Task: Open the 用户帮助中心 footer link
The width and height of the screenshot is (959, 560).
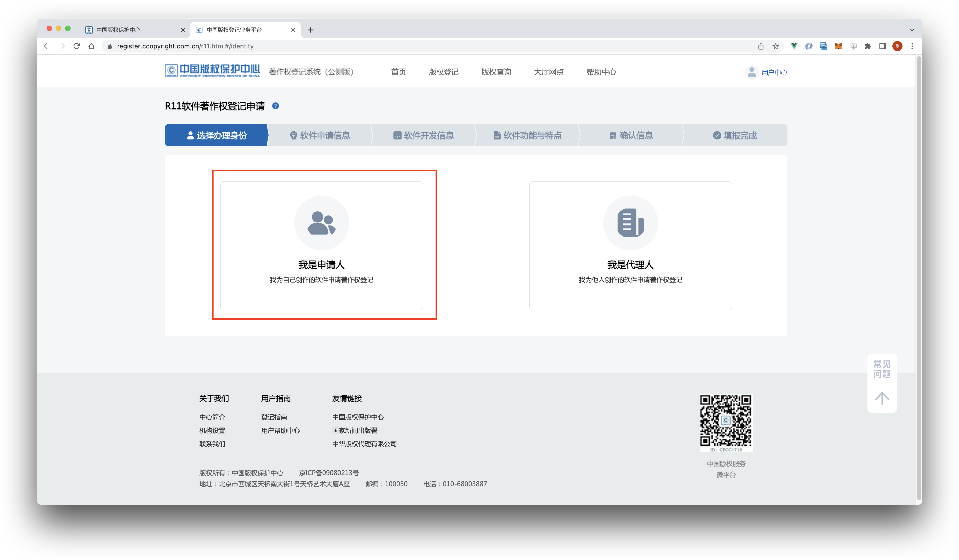Action: 280,430
